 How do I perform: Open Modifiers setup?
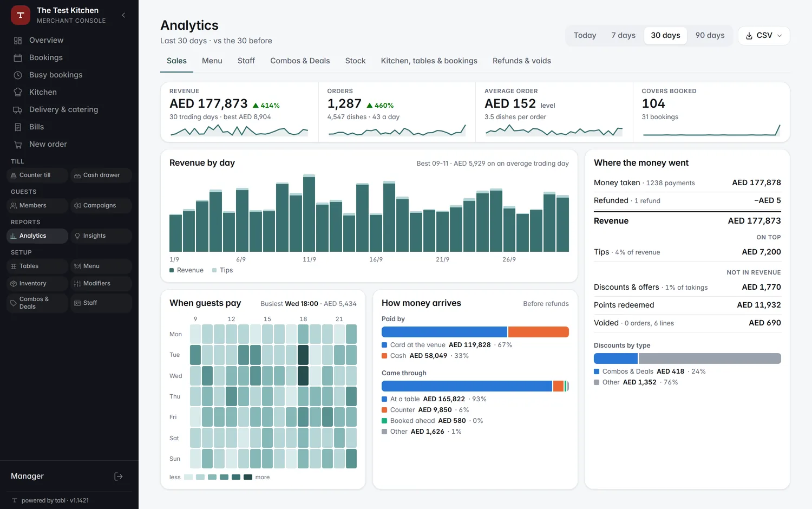(x=101, y=284)
